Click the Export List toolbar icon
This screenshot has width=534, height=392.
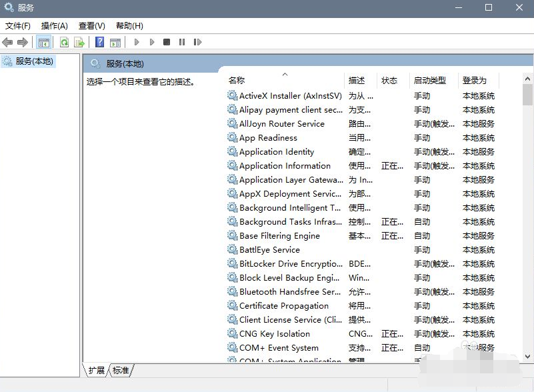click(x=79, y=43)
